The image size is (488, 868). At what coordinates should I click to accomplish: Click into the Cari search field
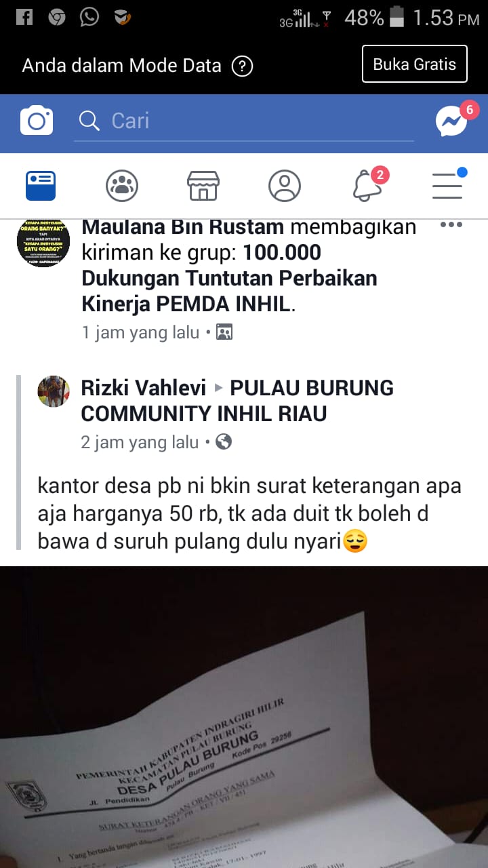click(244, 121)
